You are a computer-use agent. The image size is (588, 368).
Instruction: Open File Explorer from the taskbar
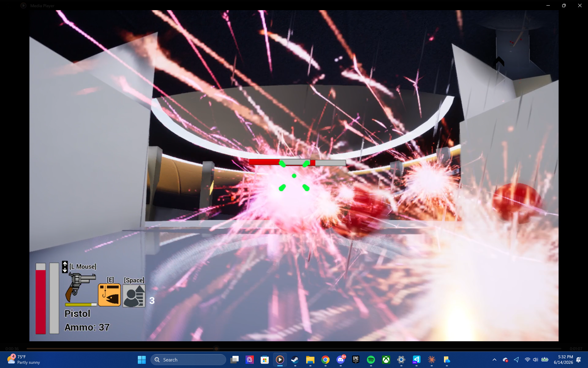[x=310, y=360]
